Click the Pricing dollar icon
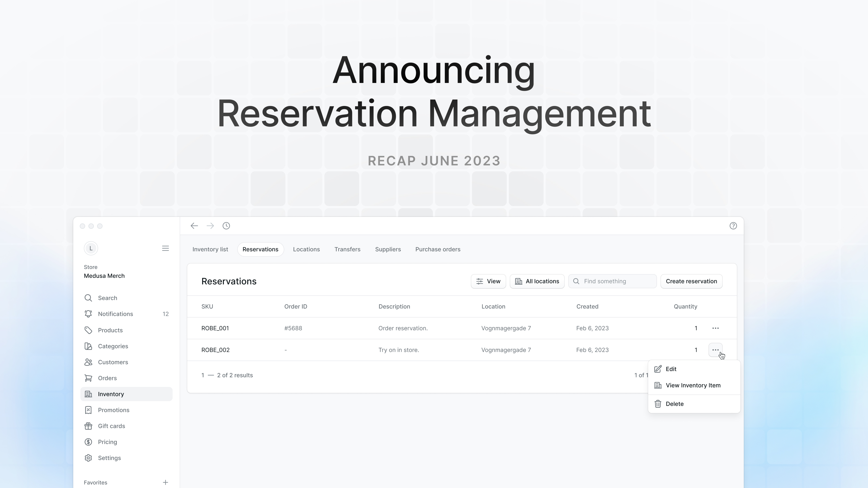The height and width of the screenshot is (488, 868). click(88, 442)
